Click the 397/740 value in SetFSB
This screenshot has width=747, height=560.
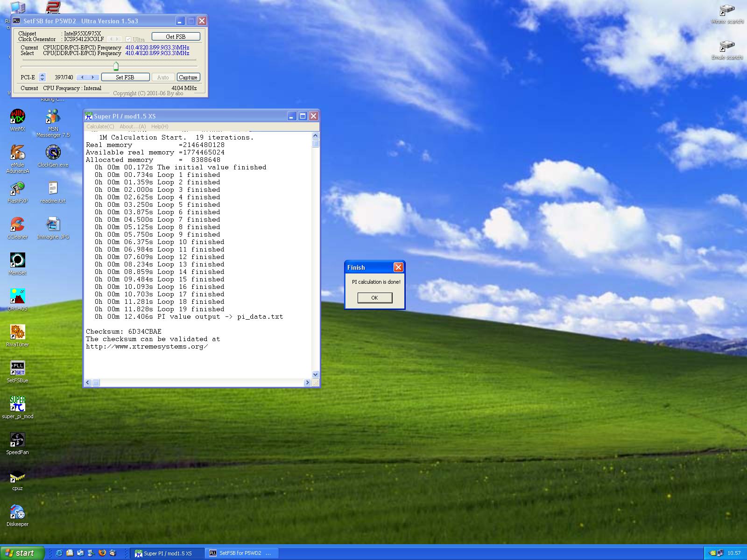63,77
